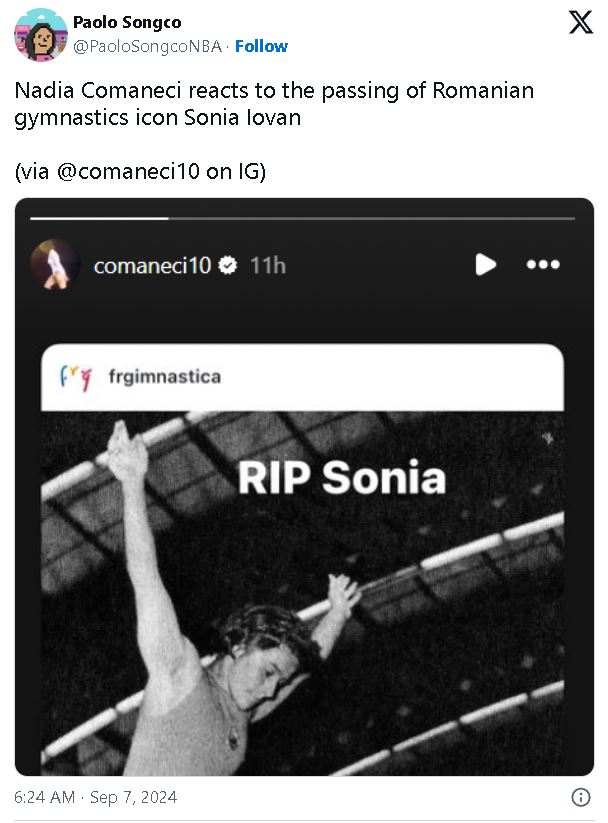This screenshot has height=823, width=608.
Task: Click the Twitter info circle icon
Action: [580, 797]
